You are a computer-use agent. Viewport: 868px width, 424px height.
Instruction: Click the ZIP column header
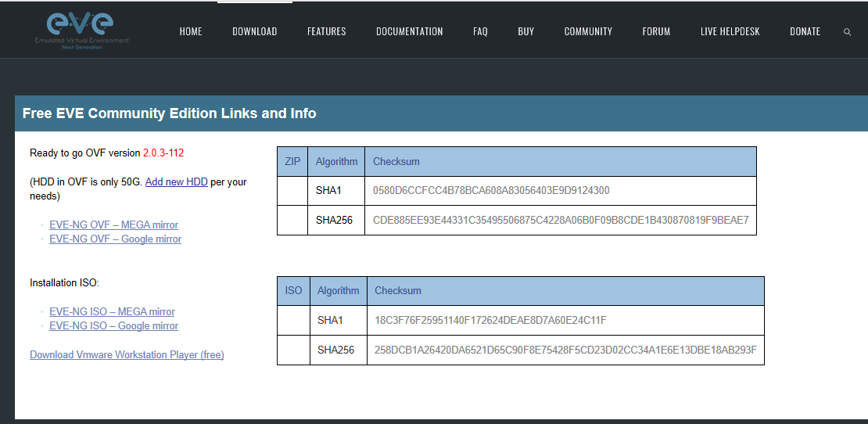(292, 162)
